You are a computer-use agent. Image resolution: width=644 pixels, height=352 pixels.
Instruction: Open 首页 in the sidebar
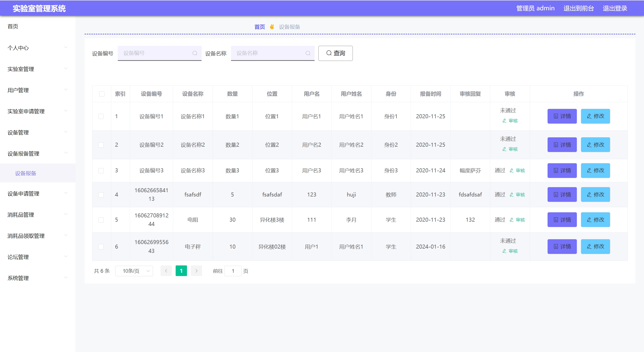(x=13, y=26)
